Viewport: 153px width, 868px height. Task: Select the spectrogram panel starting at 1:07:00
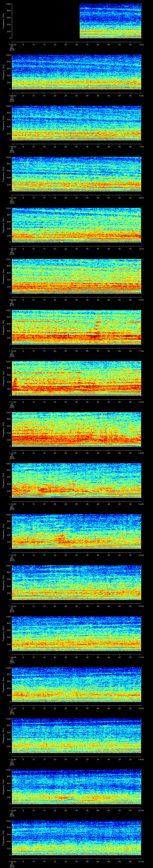[x=77, y=174]
